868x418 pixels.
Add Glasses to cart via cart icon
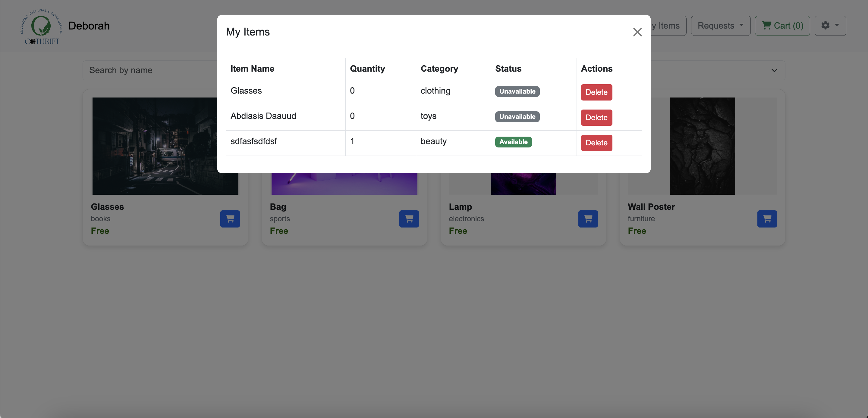pyautogui.click(x=230, y=219)
